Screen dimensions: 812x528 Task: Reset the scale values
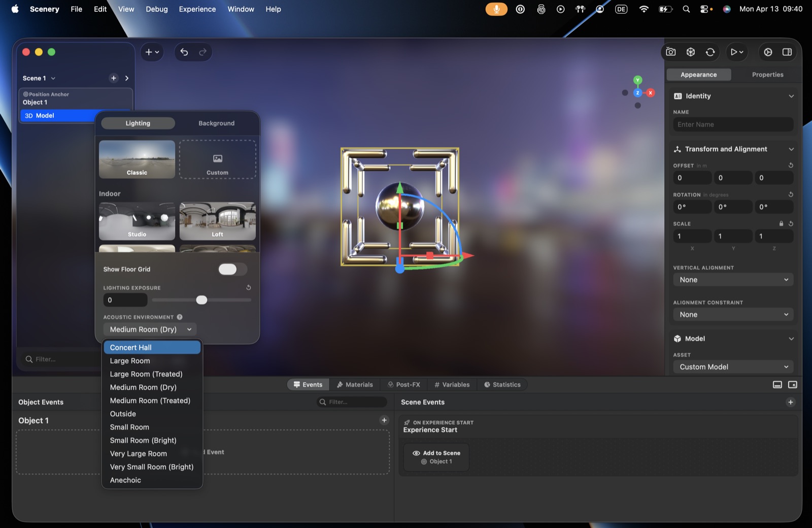791,223
